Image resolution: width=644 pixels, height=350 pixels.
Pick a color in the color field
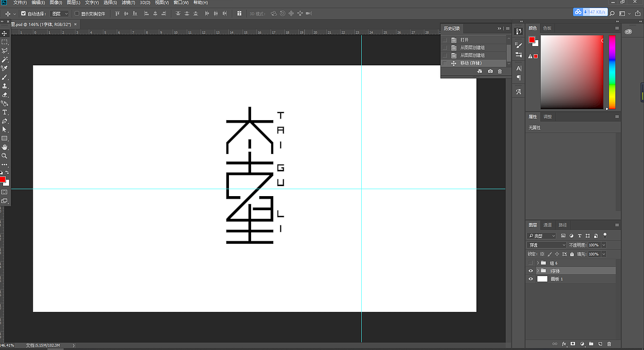[572, 72]
